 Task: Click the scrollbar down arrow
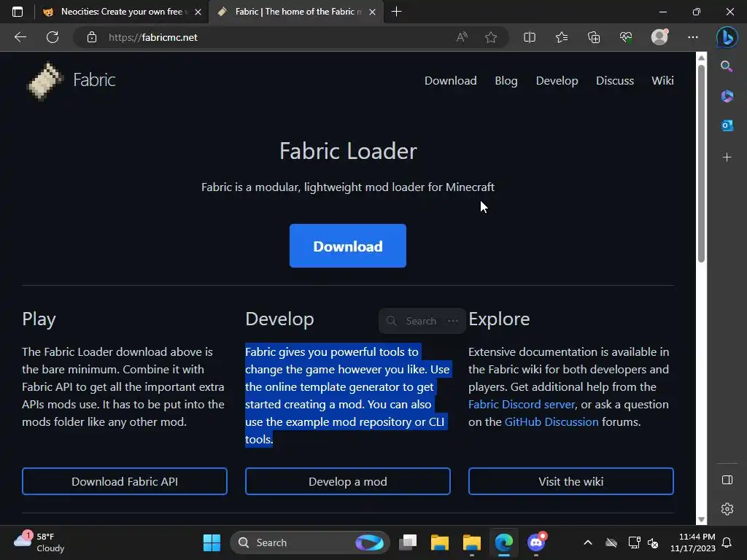pyautogui.click(x=701, y=519)
